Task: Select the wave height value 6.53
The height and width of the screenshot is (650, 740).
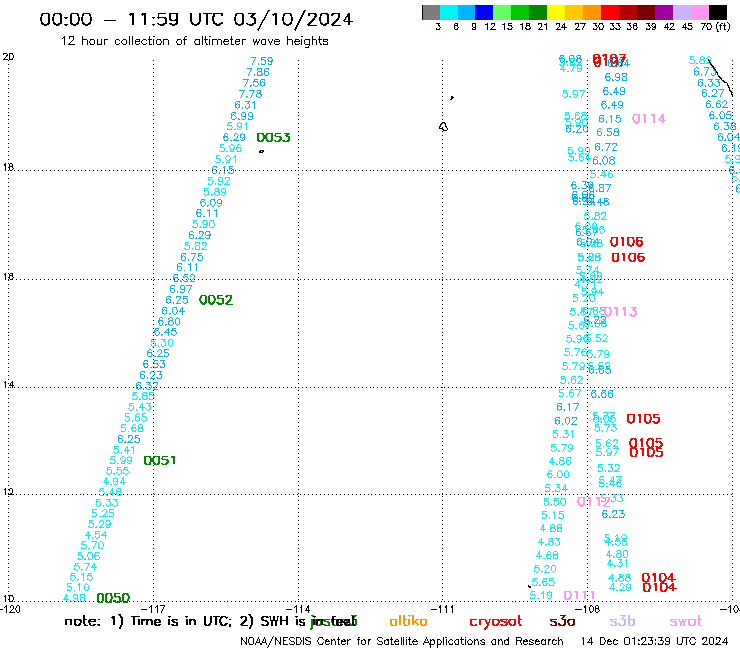Action: 154,364
